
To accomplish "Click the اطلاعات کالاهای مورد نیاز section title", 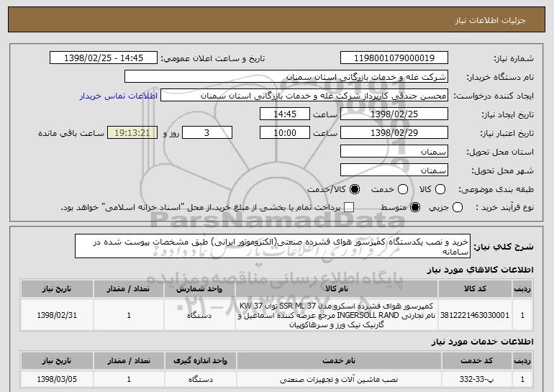I will [x=480, y=270].
